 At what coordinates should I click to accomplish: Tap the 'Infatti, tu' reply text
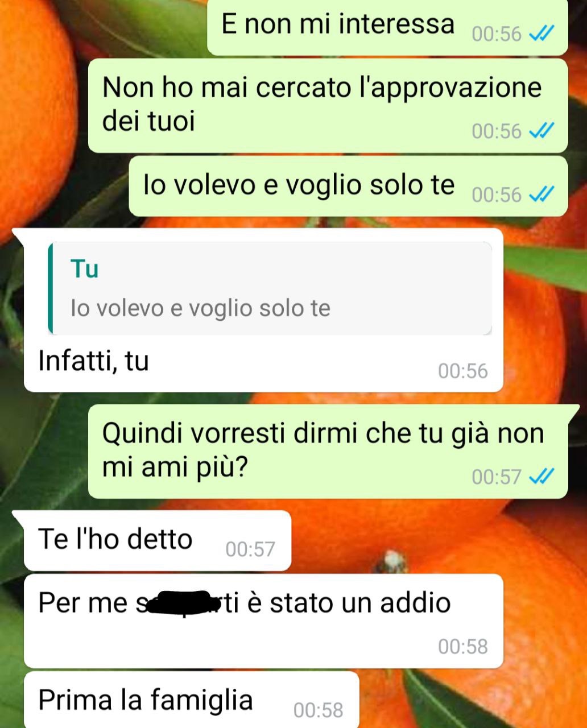[x=93, y=361]
